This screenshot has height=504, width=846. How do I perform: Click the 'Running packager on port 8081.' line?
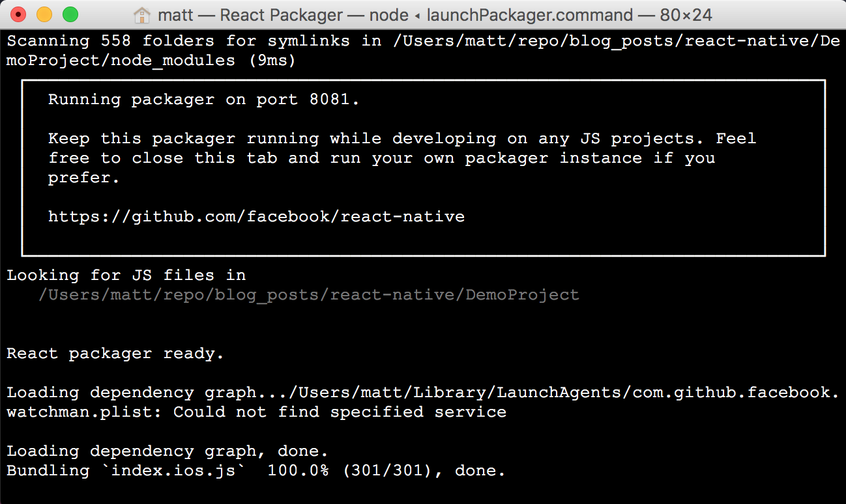click(204, 100)
